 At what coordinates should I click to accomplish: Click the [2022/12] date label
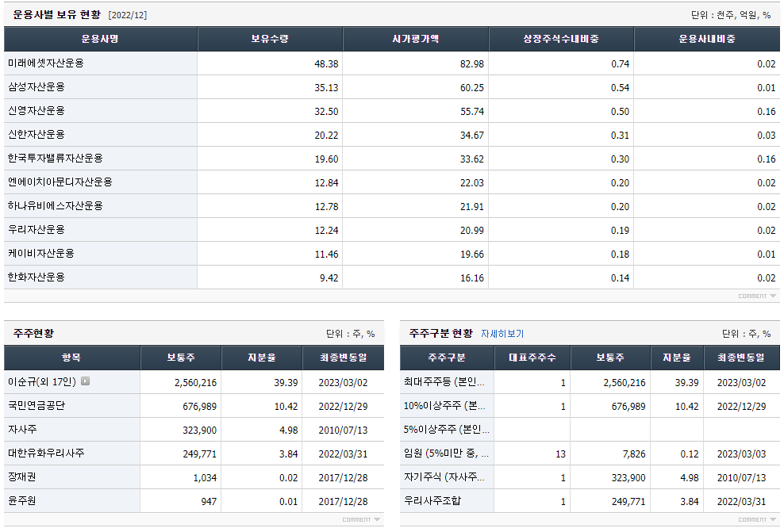128,16
